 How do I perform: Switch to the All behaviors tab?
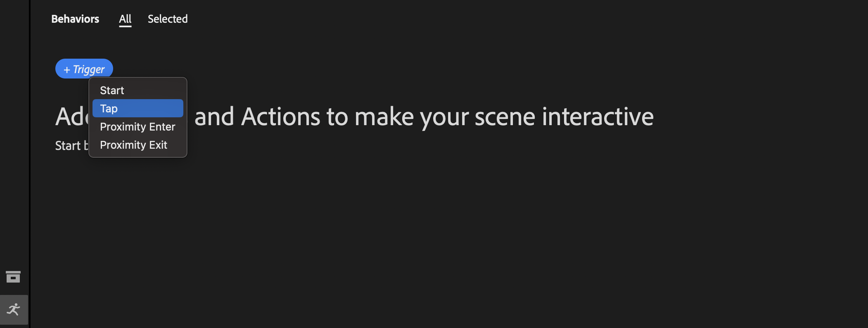(x=125, y=19)
